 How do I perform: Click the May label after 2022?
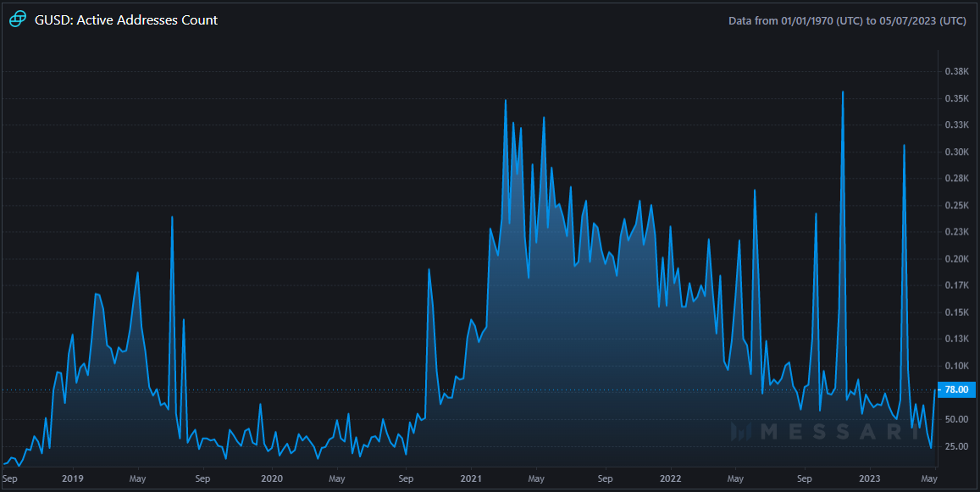point(735,478)
